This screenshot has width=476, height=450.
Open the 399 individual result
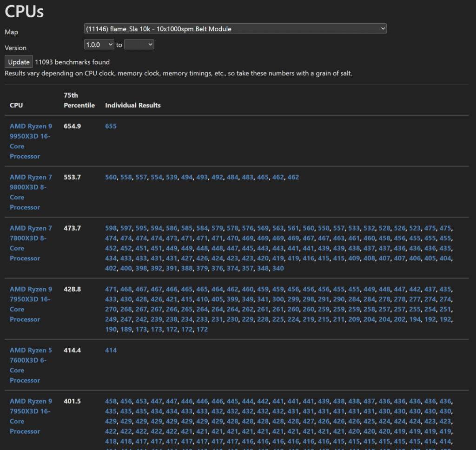pyautogui.click(x=232, y=299)
